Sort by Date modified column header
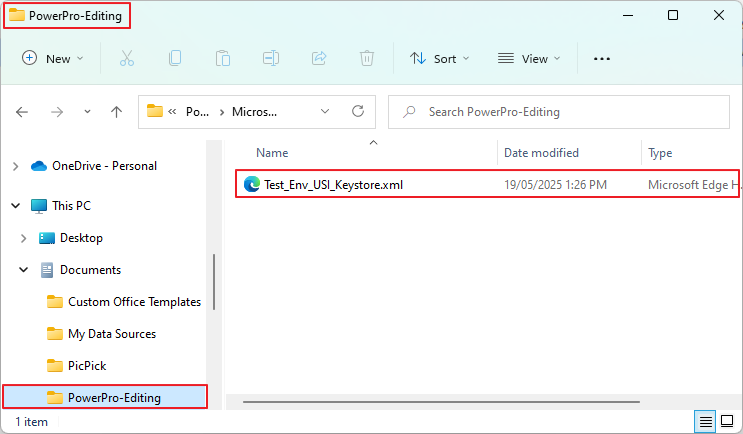Image resolution: width=743 pixels, height=434 pixels. [541, 153]
